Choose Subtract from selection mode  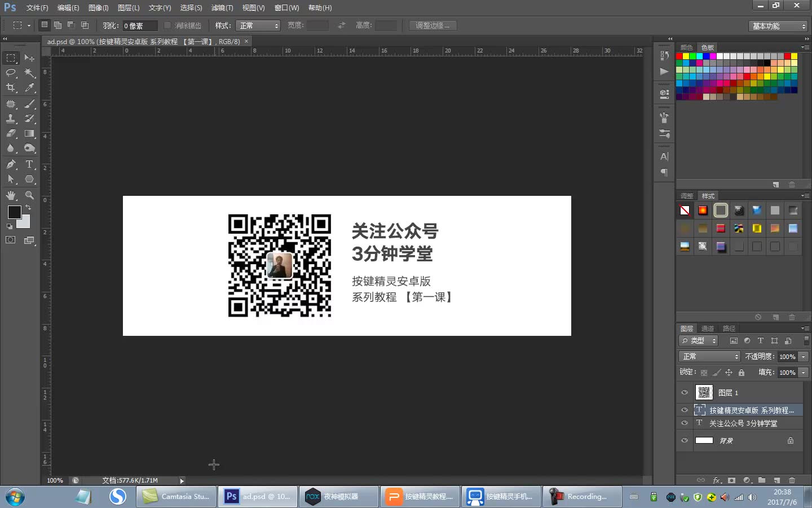click(71, 25)
